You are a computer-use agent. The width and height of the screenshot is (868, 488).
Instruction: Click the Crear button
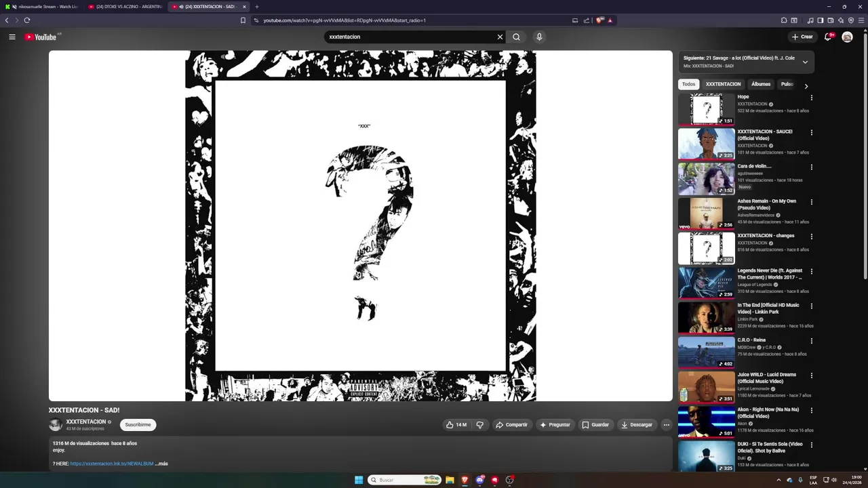tap(802, 37)
